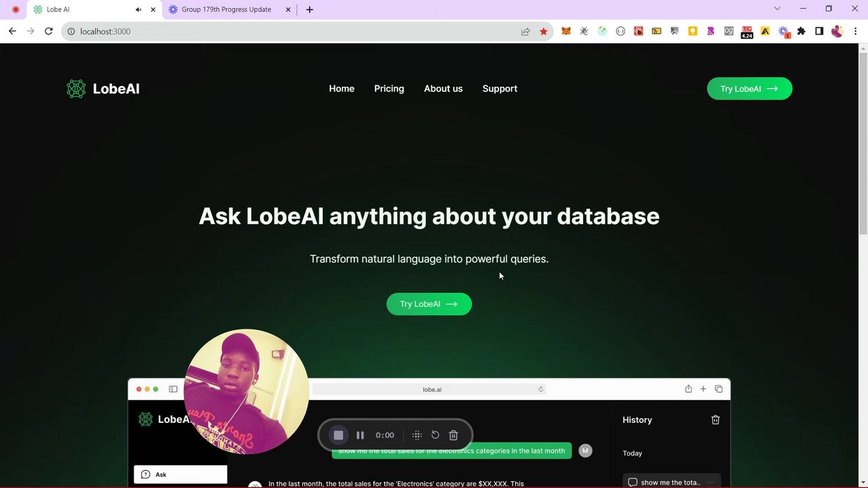Delete the recording with trash icon
The height and width of the screenshot is (488, 868).
pos(454,435)
